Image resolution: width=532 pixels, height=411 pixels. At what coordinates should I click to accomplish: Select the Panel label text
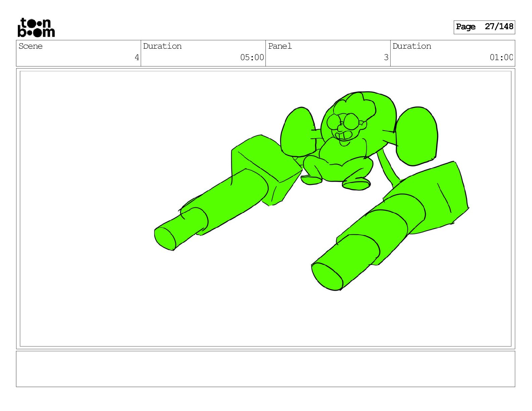coord(280,46)
